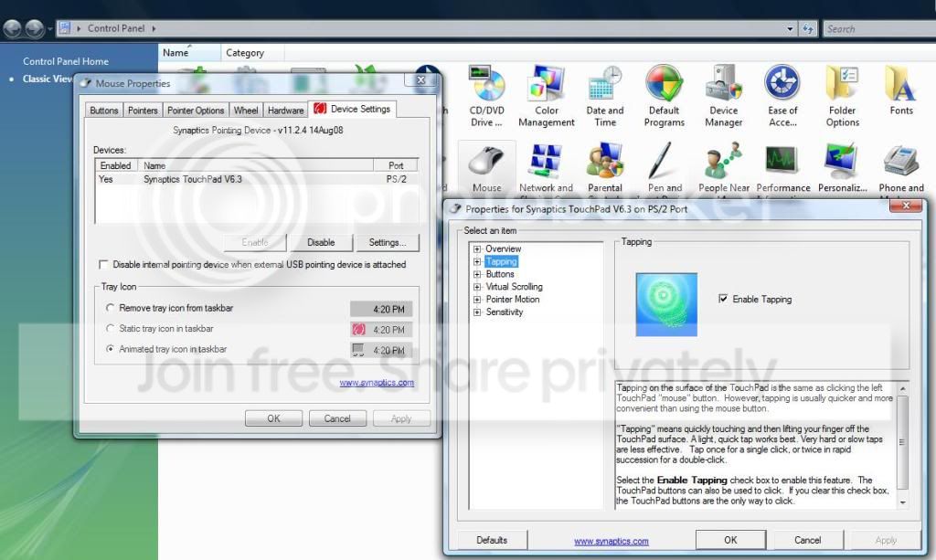This screenshot has width=936, height=560.
Task: Open Device Manager icon
Action: pos(724,97)
